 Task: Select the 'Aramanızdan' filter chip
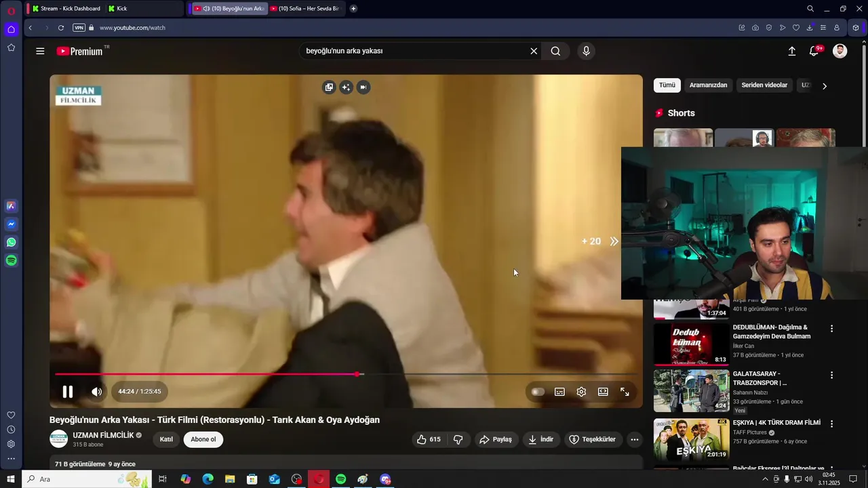click(x=708, y=85)
